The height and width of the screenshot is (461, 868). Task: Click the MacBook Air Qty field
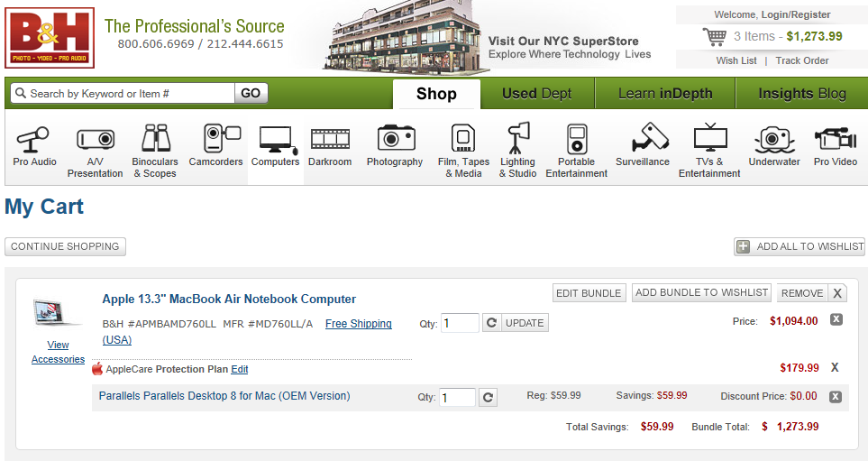coord(460,323)
